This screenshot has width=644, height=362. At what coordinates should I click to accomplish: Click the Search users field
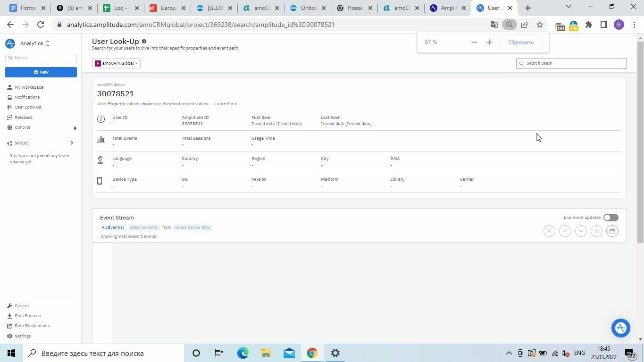571,63
